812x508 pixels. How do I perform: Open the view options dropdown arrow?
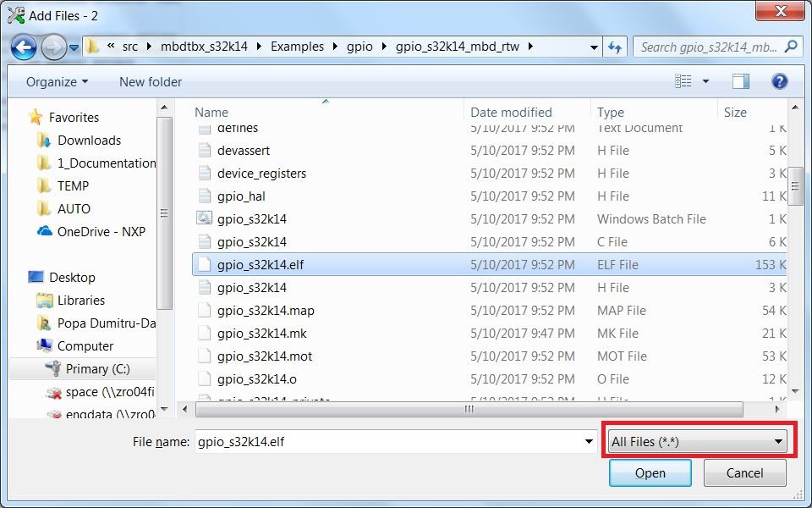click(705, 81)
